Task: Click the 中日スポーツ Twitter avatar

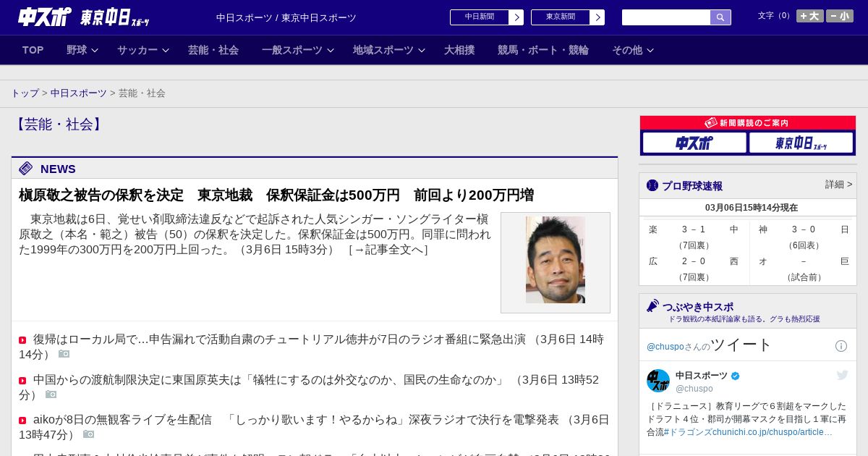Action: click(658, 381)
